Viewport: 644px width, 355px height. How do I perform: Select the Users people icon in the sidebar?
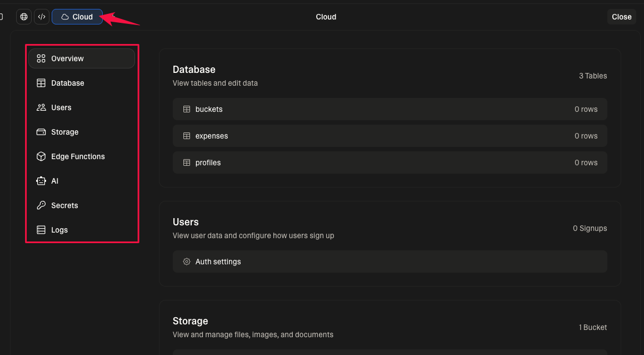tap(41, 107)
